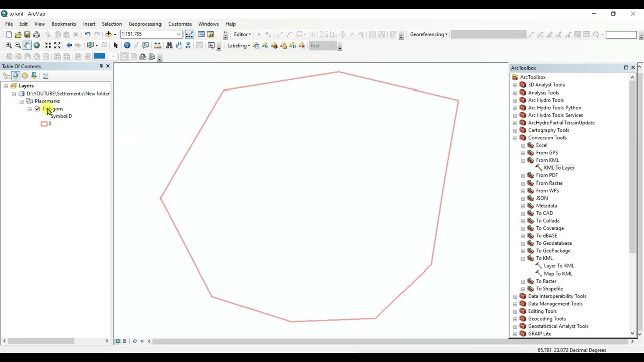Image resolution: width=644 pixels, height=362 pixels.
Task: Zoom to Full Extent globe
Action: tap(37, 45)
